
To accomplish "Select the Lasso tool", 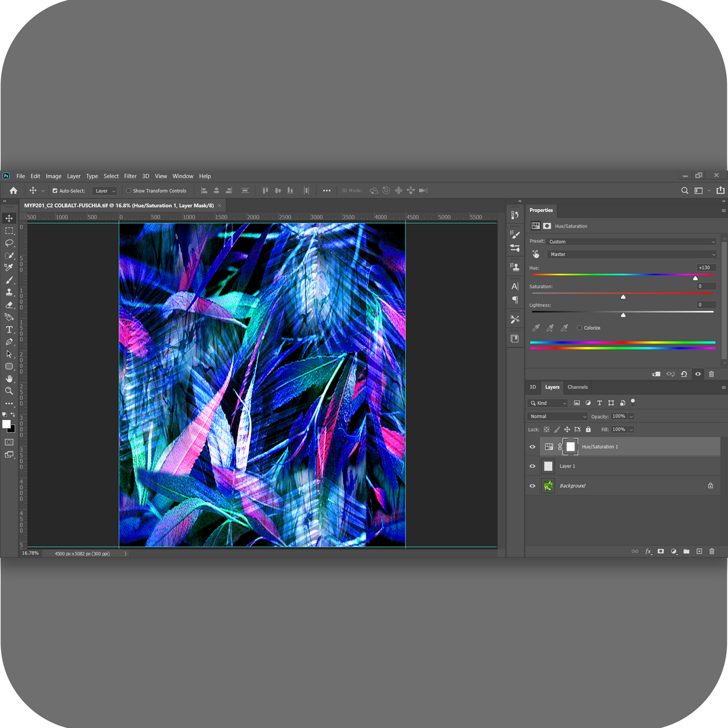I will (x=9, y=243).
